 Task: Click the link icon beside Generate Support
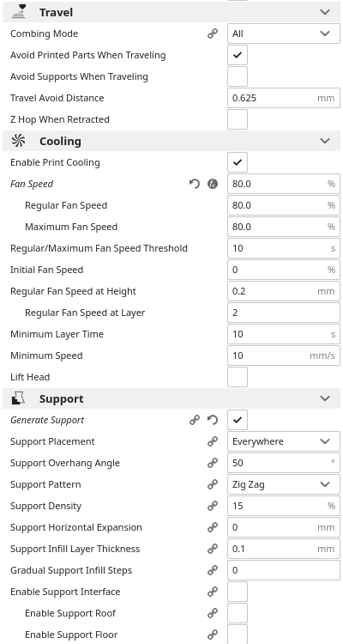[x=195, y=420]
